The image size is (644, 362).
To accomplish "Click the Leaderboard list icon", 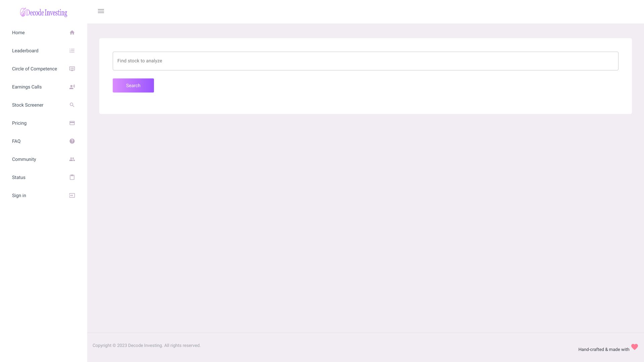I will pos(72,51).
